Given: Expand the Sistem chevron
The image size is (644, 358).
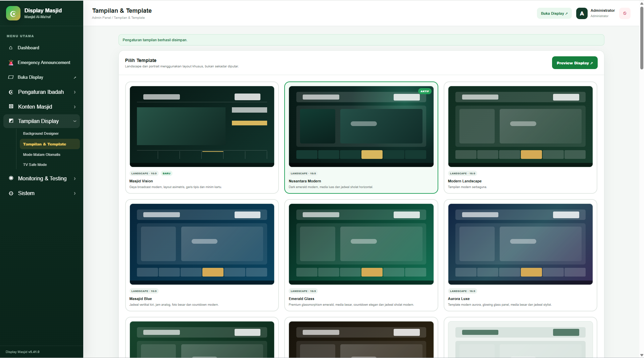Looking at the screenshot, I should pos(75,193).
